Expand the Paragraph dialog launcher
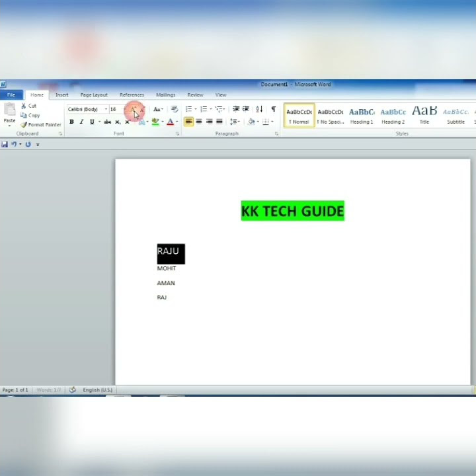The width and height of the screenshot is (476, 476). (276, 134)
